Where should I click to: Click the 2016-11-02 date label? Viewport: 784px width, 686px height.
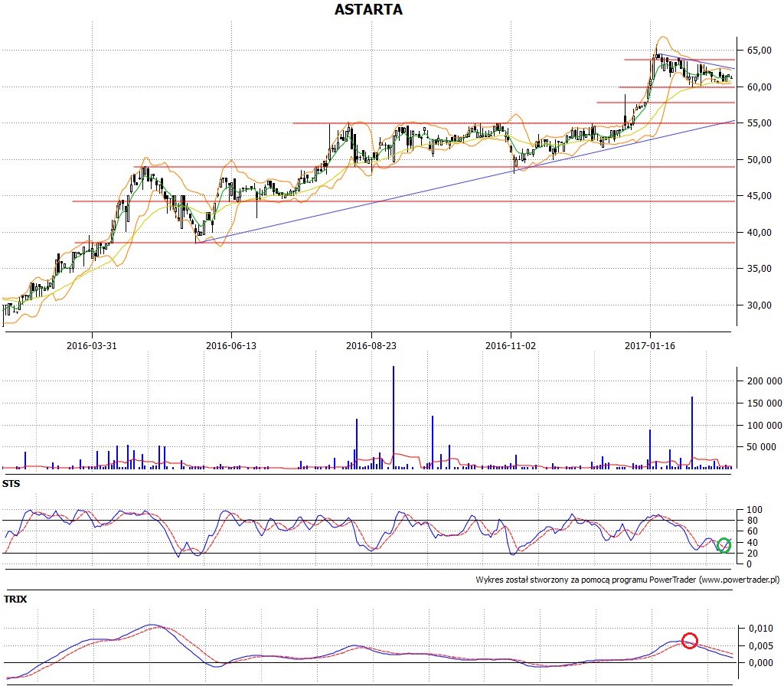[511, 345]
